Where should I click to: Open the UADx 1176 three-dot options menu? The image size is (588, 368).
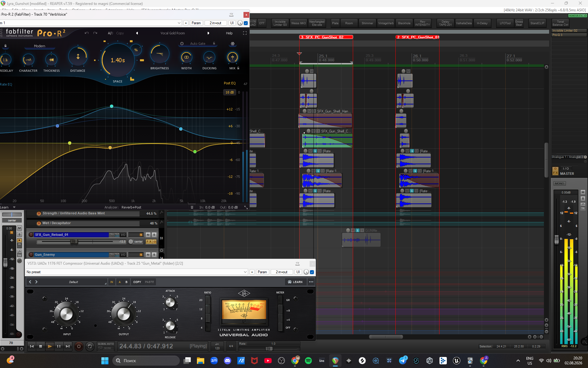[x=311, y=282]
